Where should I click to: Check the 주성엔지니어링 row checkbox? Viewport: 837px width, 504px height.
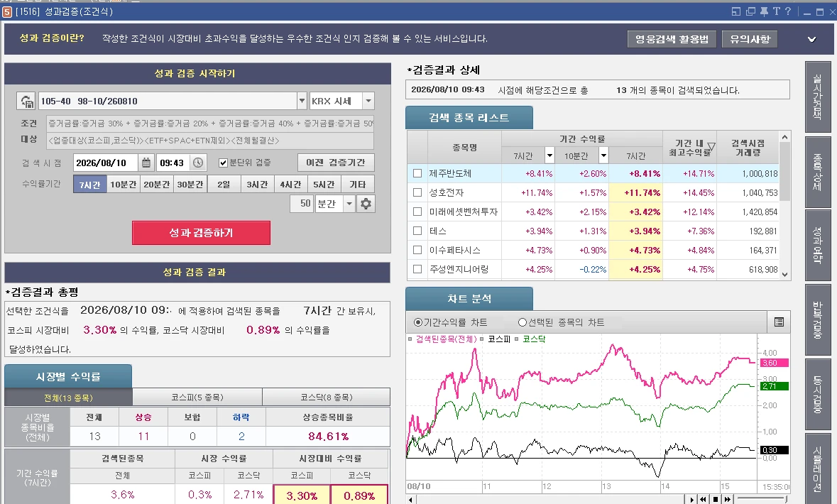pos(417,270)
